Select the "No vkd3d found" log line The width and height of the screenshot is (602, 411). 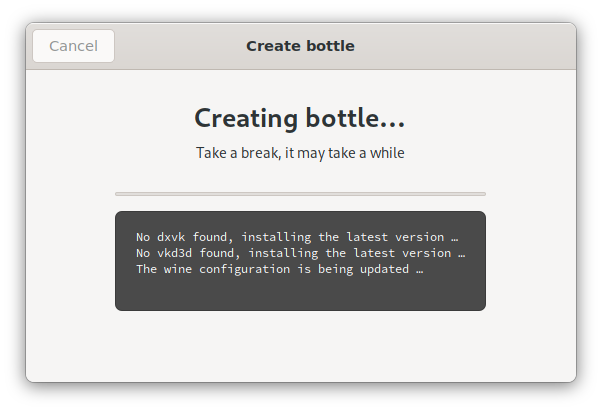click(300, 253)
